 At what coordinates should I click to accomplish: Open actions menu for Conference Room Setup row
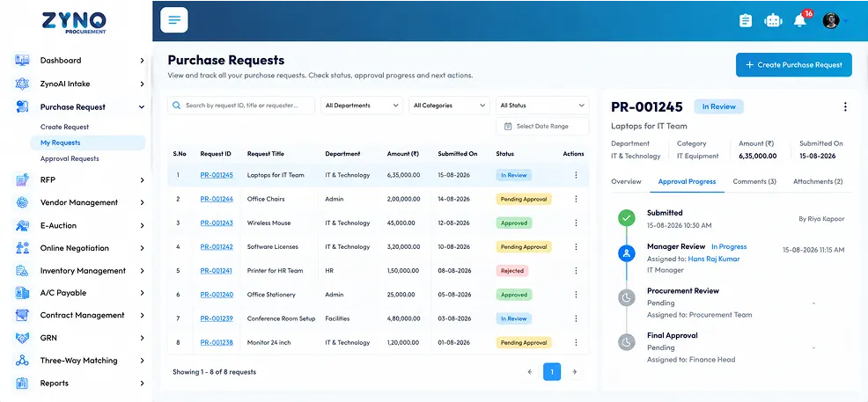(576, 318)
